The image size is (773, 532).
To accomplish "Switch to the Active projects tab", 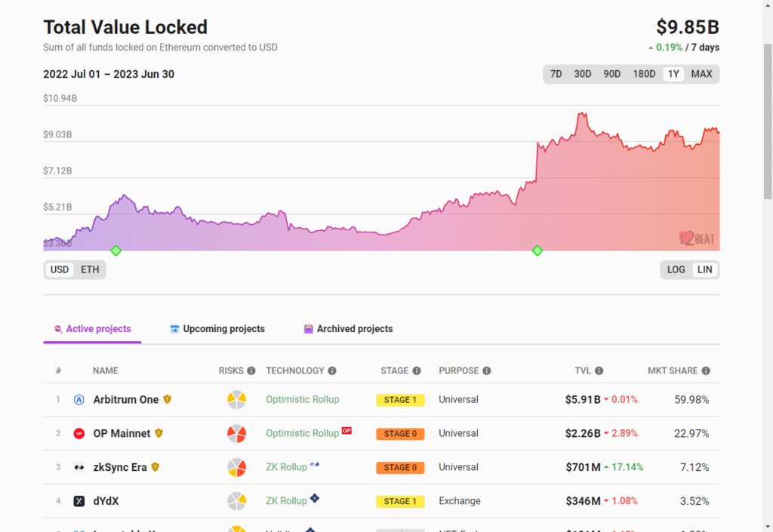I will pos(92,329).
